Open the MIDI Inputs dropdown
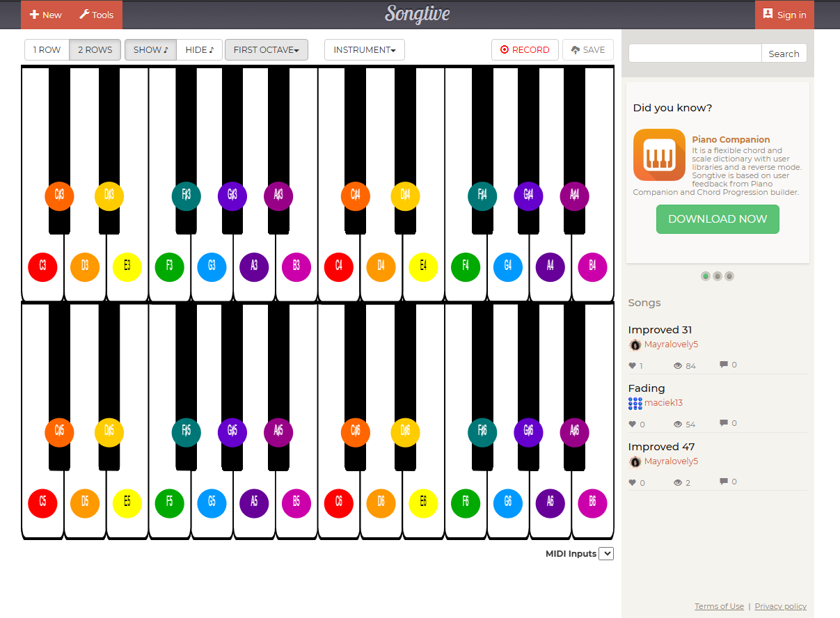 605,554
